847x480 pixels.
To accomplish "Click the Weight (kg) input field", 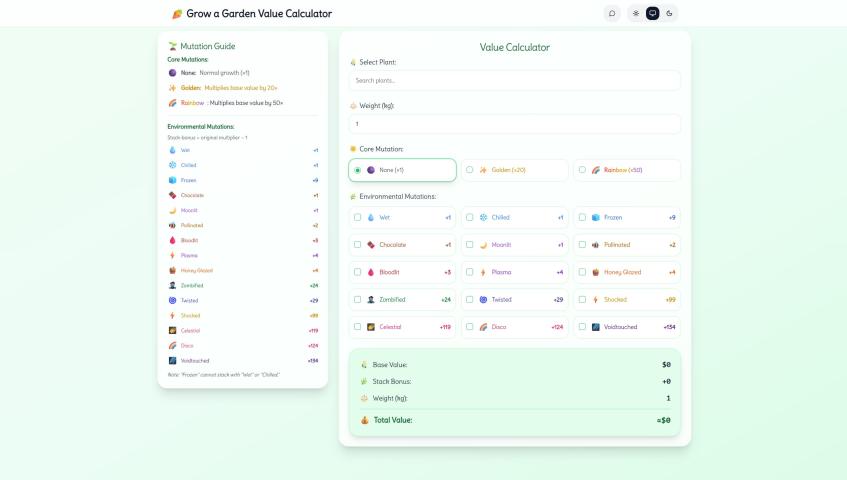I will tap(514, 124).
